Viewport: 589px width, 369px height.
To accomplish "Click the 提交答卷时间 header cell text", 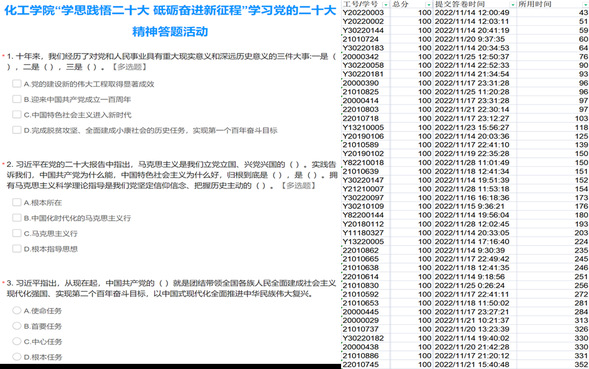I will tap(460, 4).
